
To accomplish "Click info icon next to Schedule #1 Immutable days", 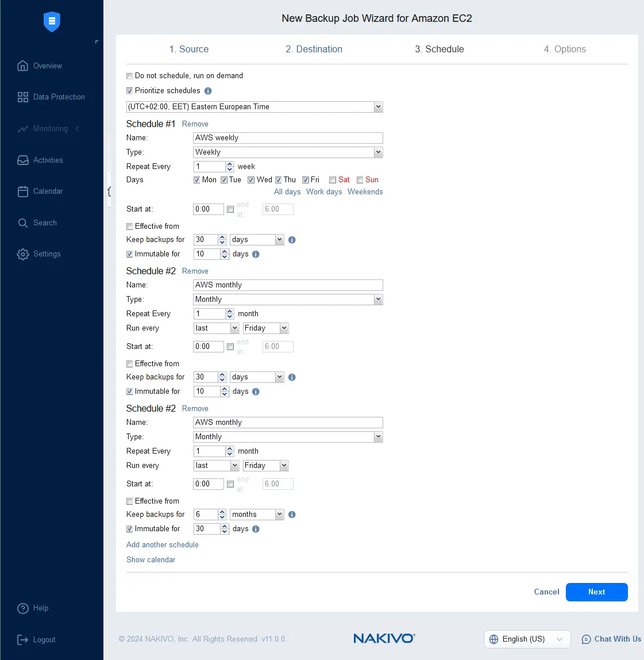I will click(256, 254).
